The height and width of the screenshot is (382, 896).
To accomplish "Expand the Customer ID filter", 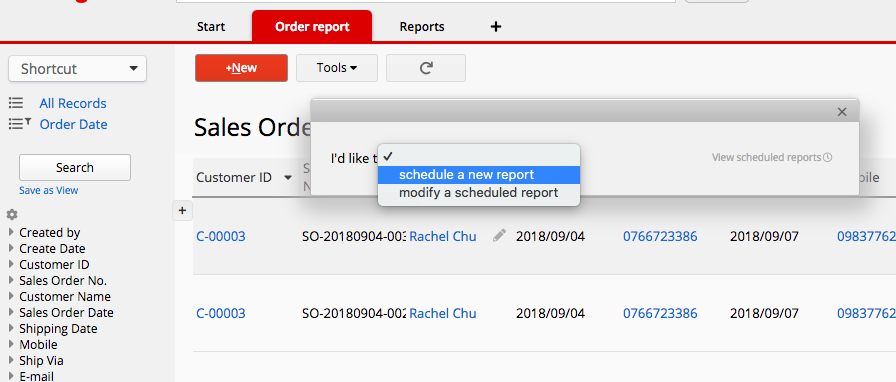I will [x=11, y=264].
